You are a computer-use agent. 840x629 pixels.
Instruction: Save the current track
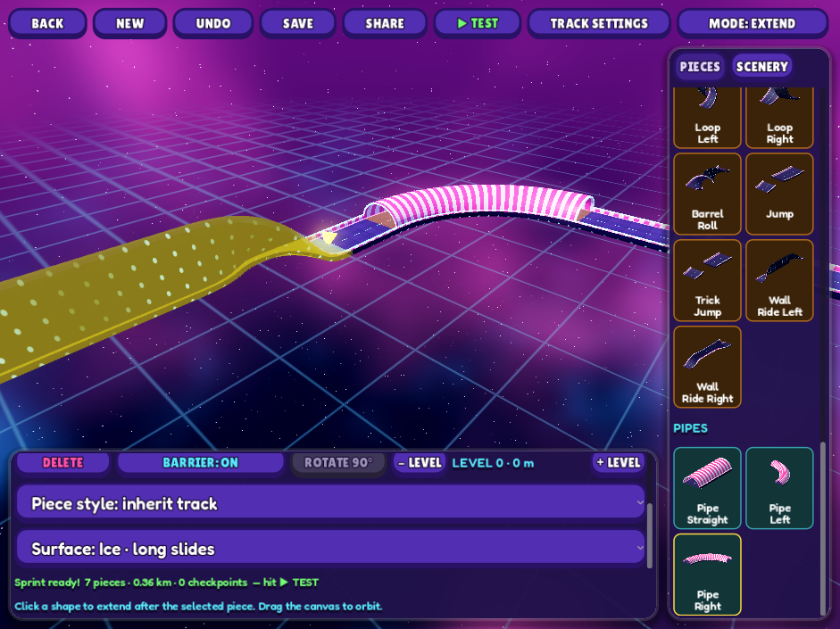point(298,23)
